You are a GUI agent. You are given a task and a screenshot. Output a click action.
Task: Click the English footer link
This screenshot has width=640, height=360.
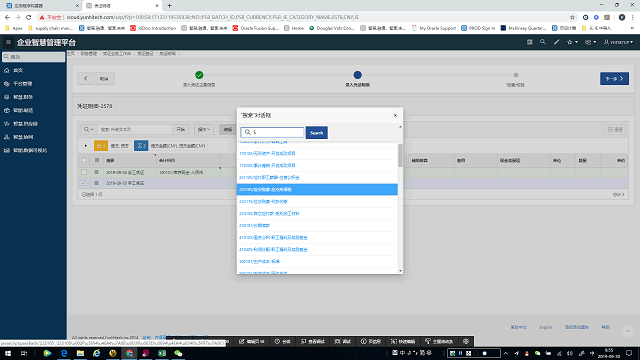(x=546, y=327)
